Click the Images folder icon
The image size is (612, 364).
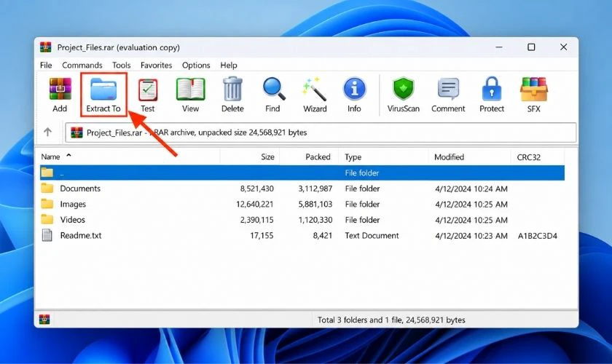coord(47,204)
